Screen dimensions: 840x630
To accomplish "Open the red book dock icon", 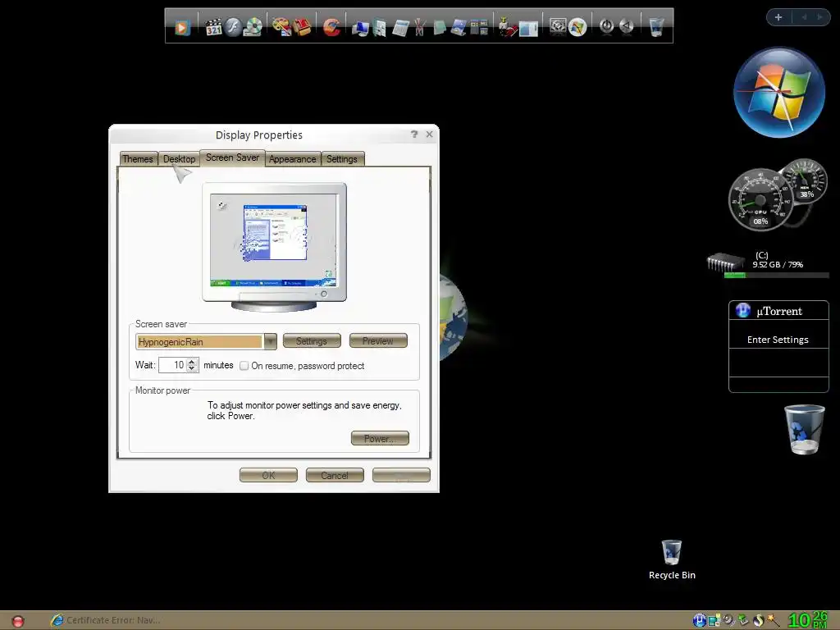I will click(302, 27).
